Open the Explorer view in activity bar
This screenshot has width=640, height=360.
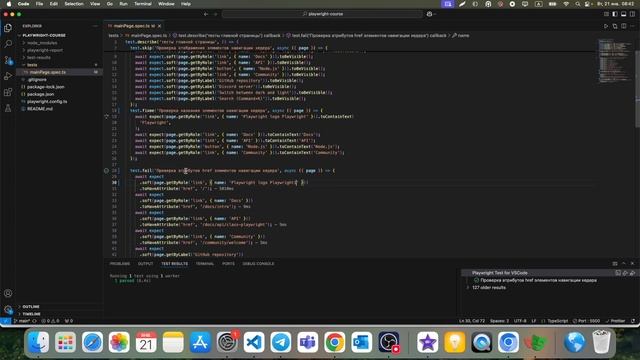point(8,28)
